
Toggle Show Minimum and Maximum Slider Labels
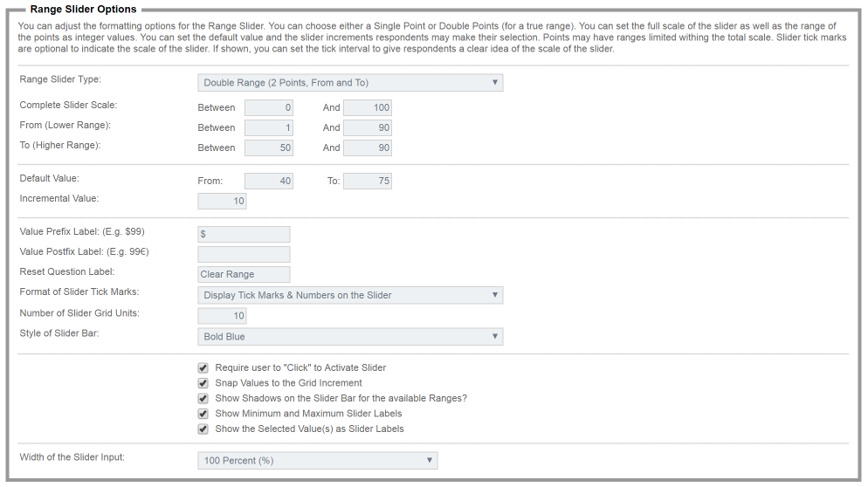(203, 414)
